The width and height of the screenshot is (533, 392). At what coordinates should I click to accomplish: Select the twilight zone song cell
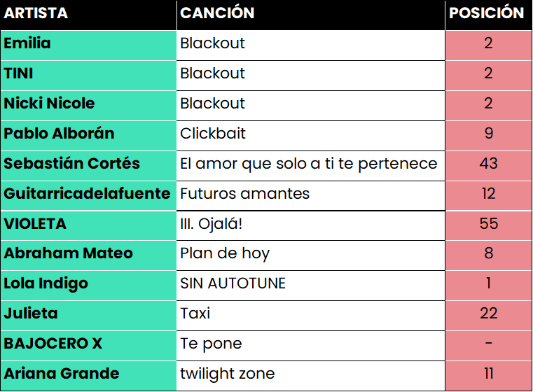tap(311, 376)
